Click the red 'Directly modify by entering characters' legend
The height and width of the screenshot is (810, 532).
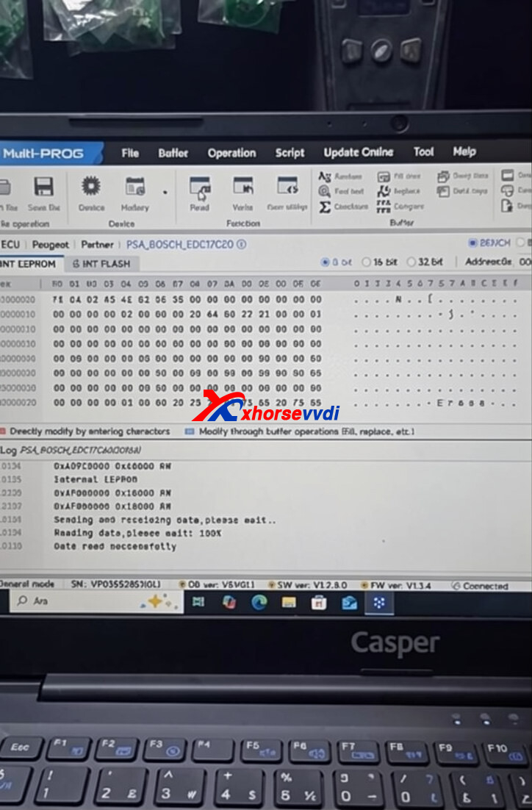point(85,431)
